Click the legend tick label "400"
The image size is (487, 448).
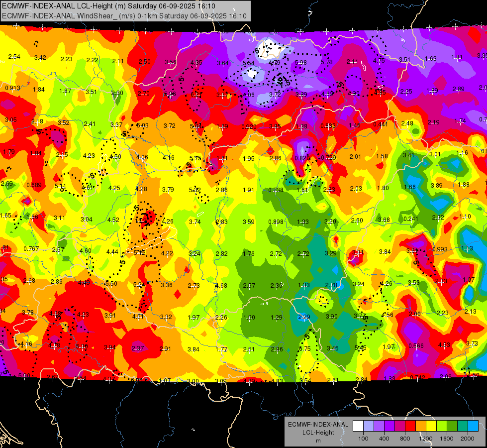point(384,439)
